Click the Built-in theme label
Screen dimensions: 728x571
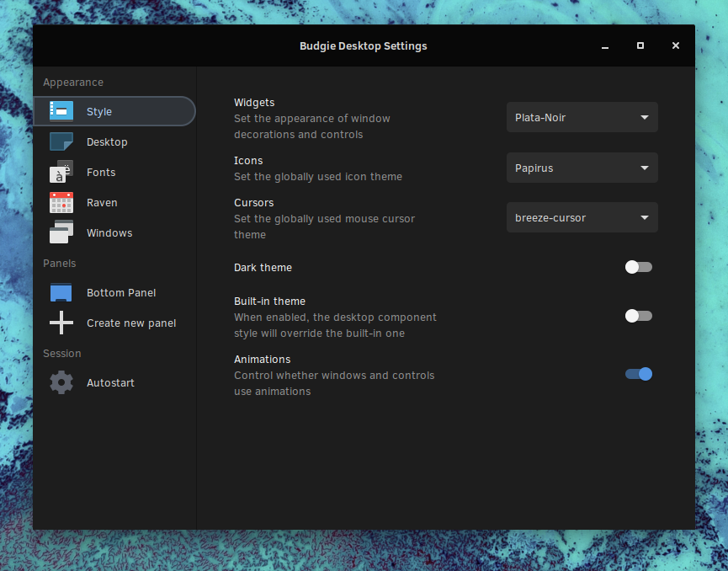pos(270,301)
